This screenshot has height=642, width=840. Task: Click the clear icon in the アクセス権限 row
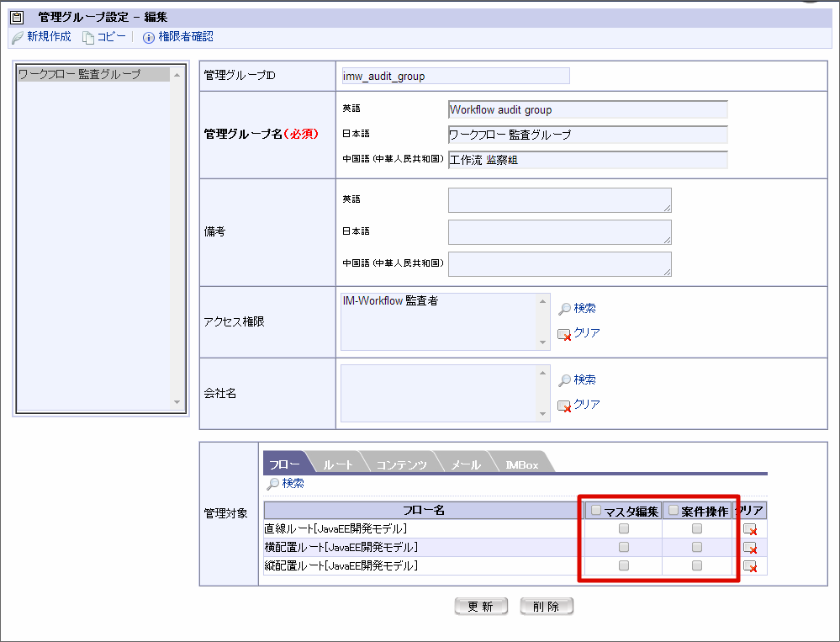point(564,334)
